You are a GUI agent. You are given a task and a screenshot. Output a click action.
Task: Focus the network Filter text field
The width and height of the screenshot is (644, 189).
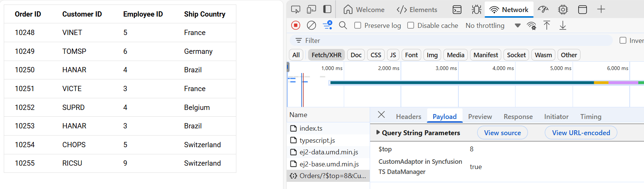(x=451, y=40)
